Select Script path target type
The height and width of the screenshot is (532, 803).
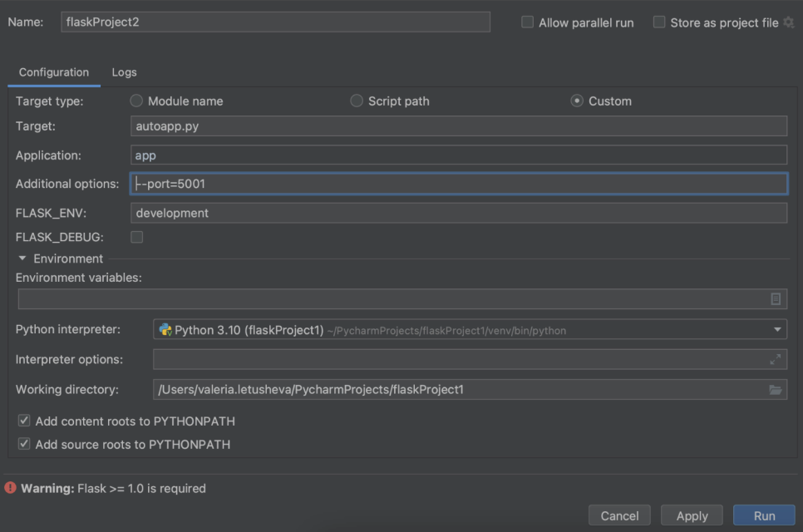357,101
